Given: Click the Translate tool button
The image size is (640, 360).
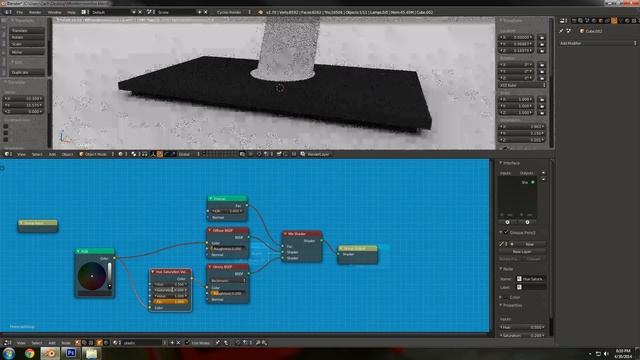Looking at the screenshot, I should (x=27, y=31).
